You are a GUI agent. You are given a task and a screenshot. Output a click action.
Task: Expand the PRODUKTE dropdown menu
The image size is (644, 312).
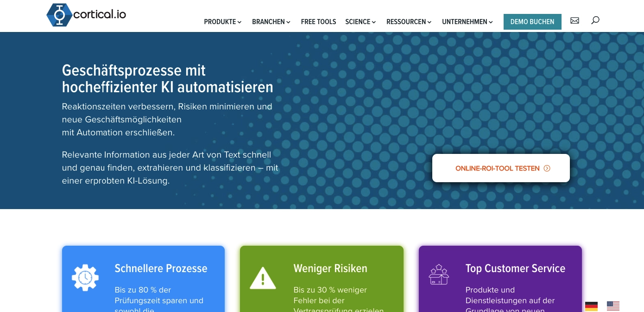[x=223, y=22]
